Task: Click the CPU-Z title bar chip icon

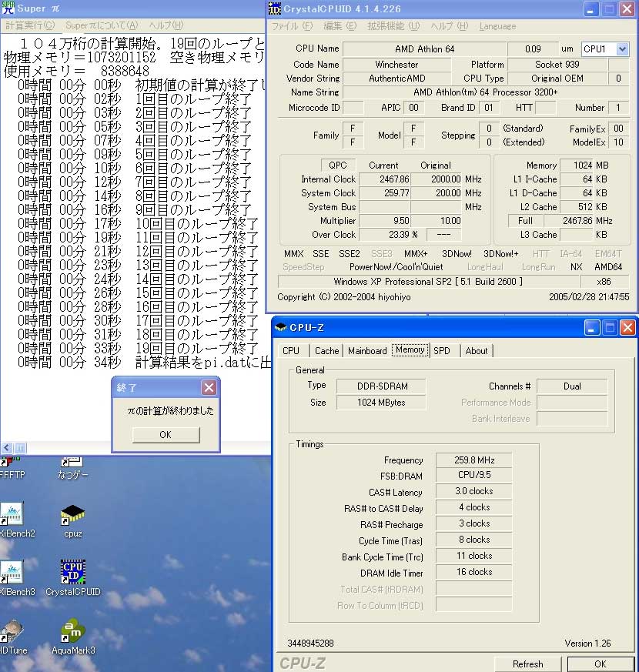Action: coord(281,327)
